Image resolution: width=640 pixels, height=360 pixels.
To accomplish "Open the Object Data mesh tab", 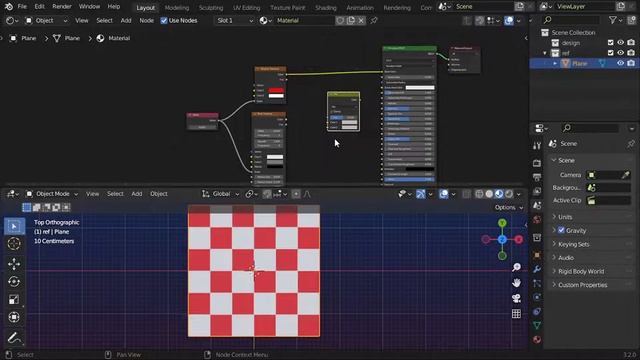I will click(537, 325).
